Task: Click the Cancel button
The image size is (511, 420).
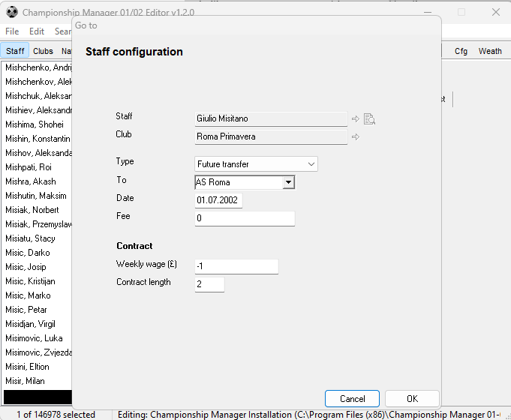Action: pyautogui.click(x=352, y=398)
